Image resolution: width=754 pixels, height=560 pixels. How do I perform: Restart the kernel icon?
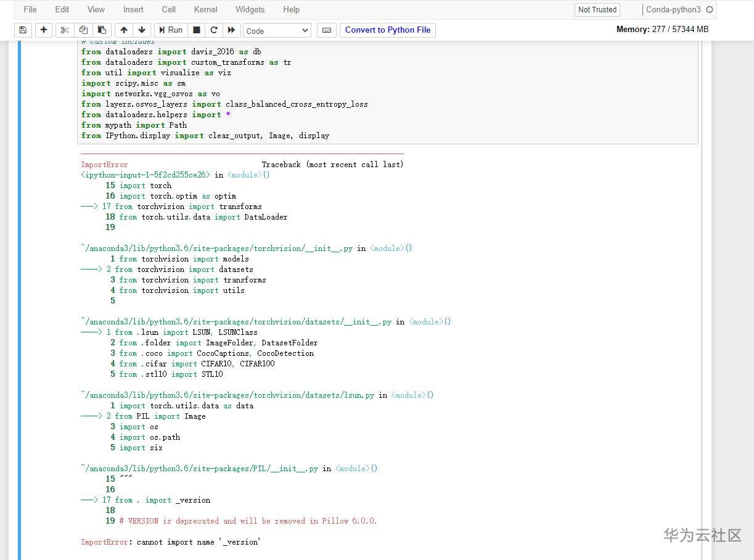click(214, 30)
